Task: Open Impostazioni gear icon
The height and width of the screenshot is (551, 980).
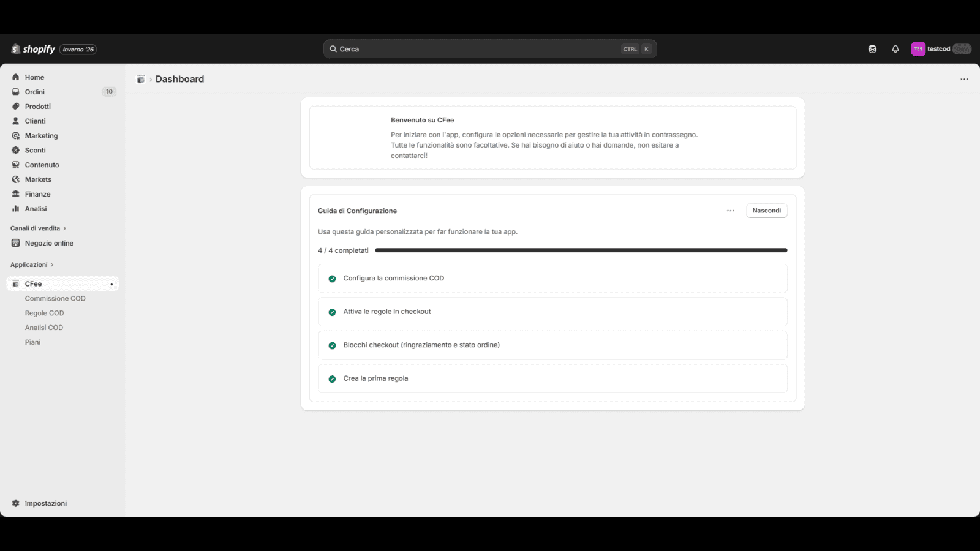Action: click(x=16, y=503)
